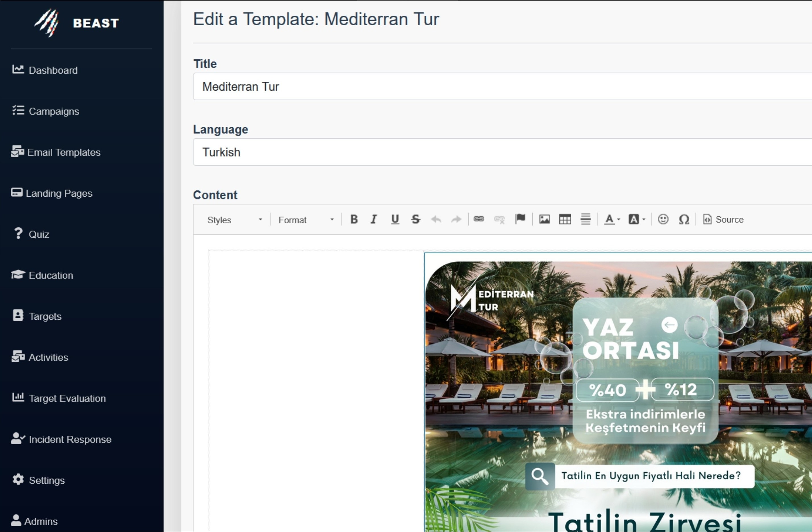Screen dimensions: 812x532
Task: Insert a table via toolbar icon
Action: 565,219
